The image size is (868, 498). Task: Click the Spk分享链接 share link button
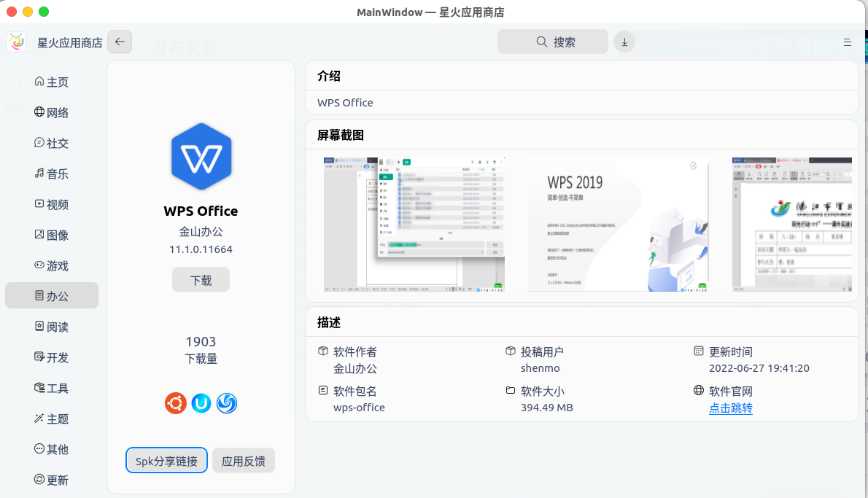click(166, 460)
